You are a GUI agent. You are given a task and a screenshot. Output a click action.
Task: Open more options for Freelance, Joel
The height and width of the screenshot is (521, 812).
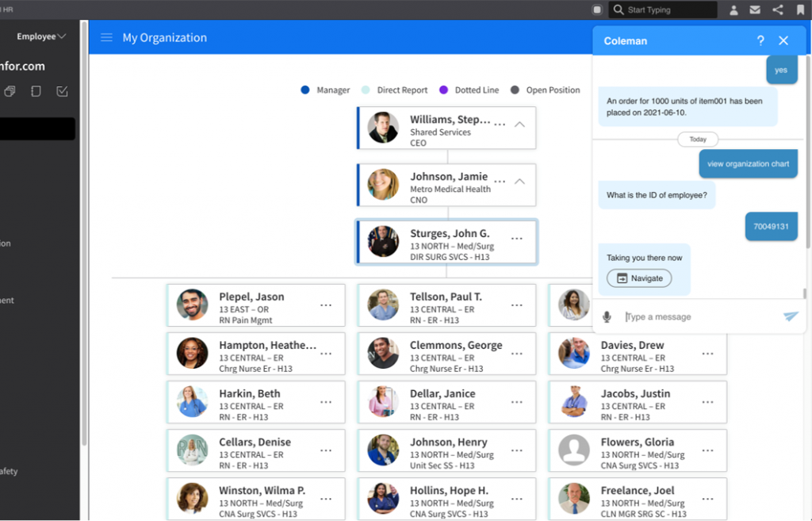708,499
